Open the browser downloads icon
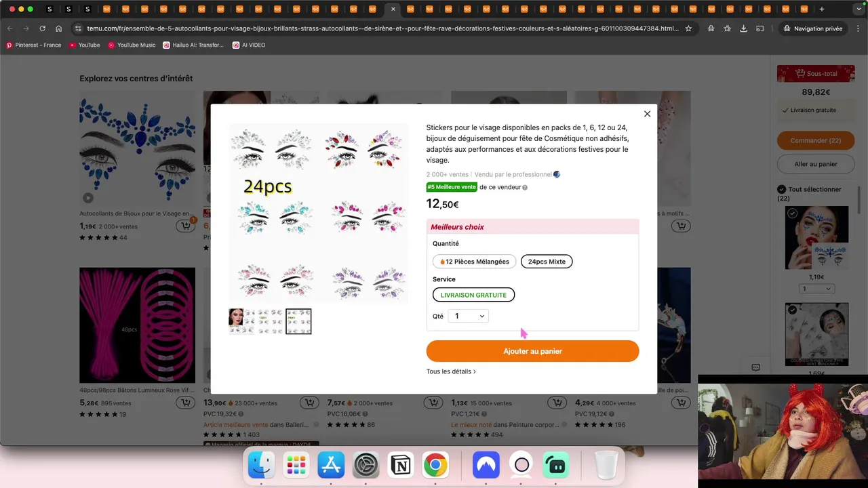The width and height of the screenshot is (868, 488). click(x=743, y=28)
